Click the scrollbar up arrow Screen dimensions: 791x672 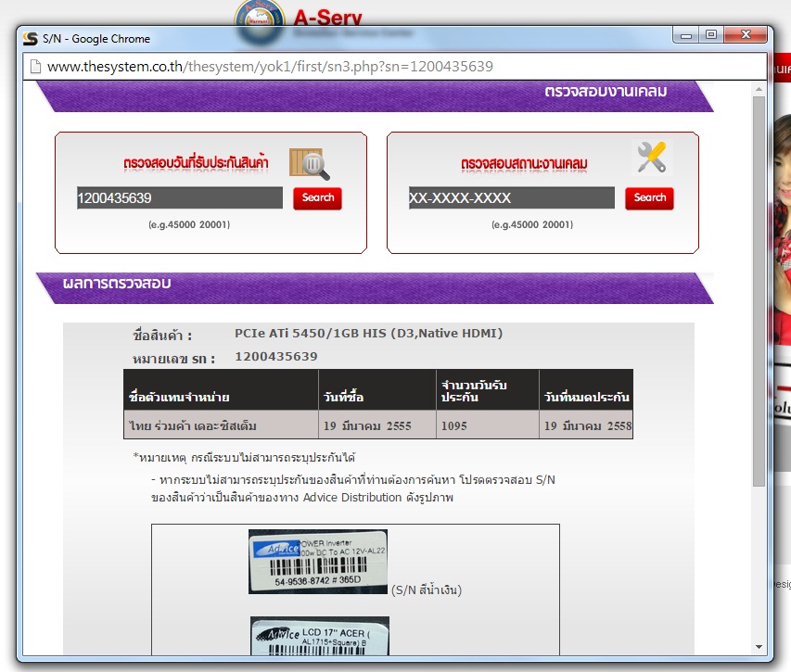pos(759,89)
